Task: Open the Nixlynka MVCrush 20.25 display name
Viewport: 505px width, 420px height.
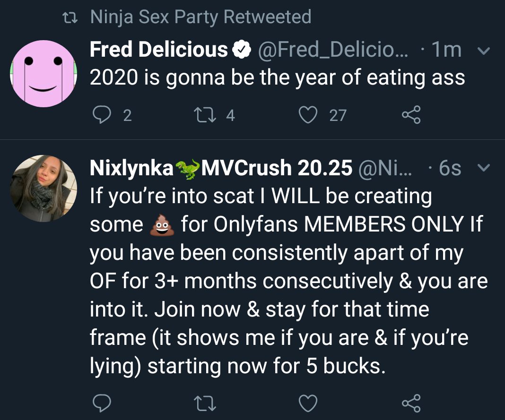Action: pos(220,168)
